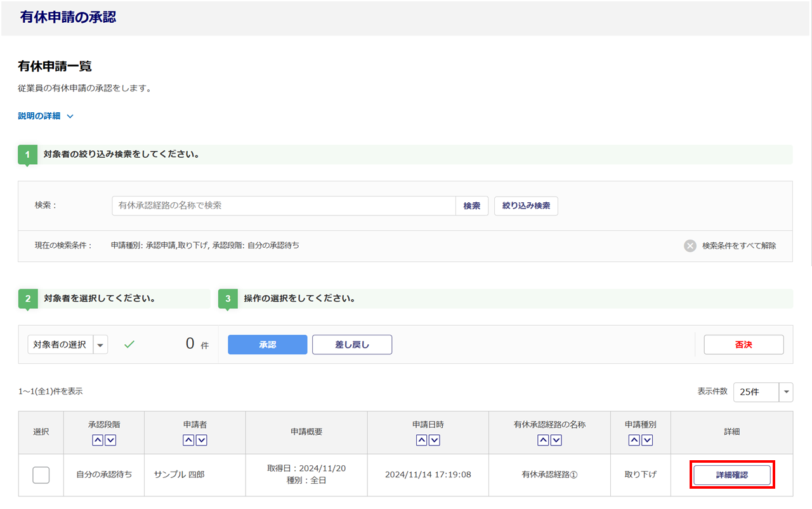The image size is (812, 509).
Task: Check the selection box for サンプル 四郎
Action: [41, 475]
